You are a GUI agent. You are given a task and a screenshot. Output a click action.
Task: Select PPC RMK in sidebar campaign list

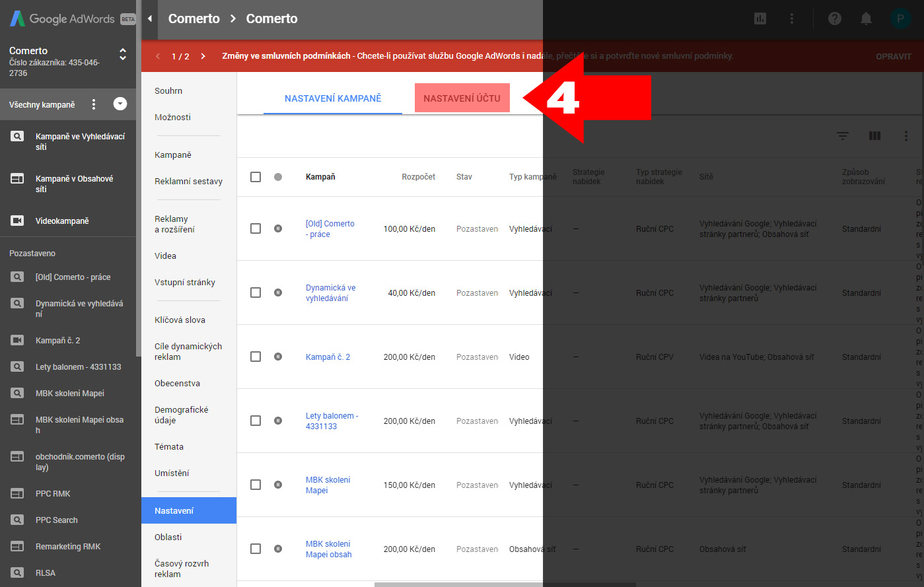click(x=53, y=494)
